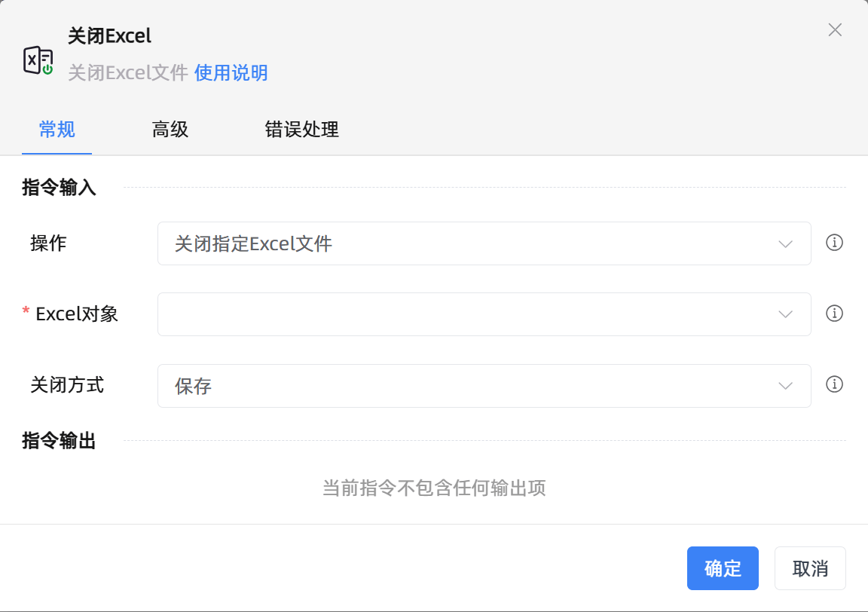Open the 操作 dropdown showing 关闭指定Excel文件

click(x=482, y=243)
